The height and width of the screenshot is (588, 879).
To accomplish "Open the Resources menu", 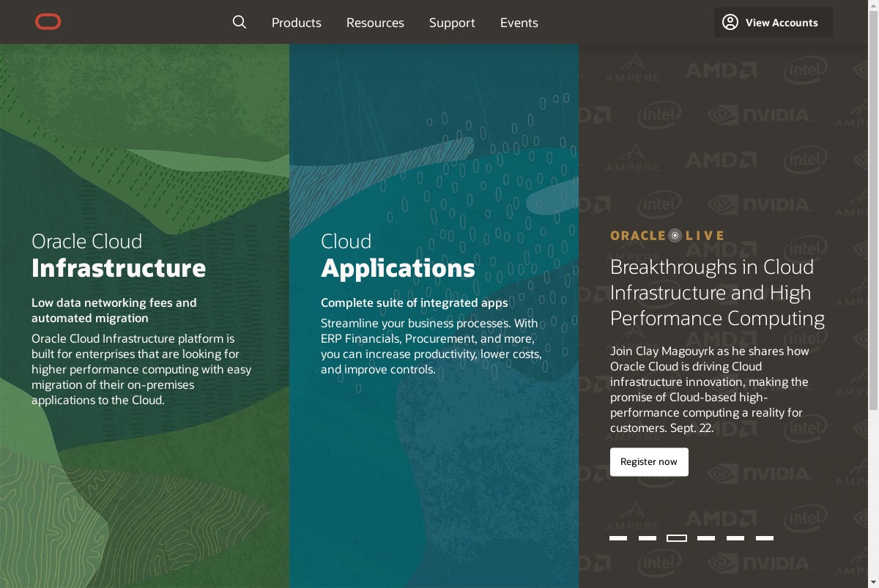I will 375,23.
